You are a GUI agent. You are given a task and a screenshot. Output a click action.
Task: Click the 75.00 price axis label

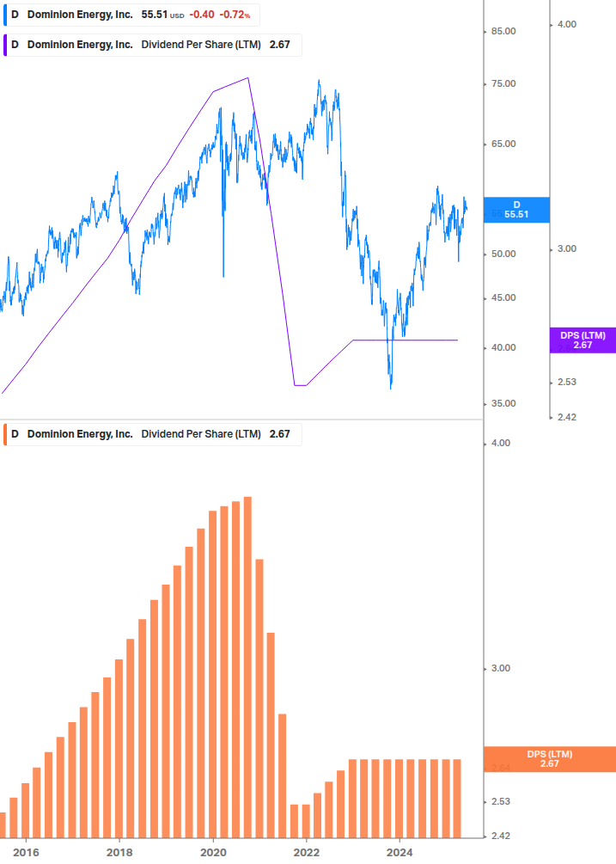(503, 83)
